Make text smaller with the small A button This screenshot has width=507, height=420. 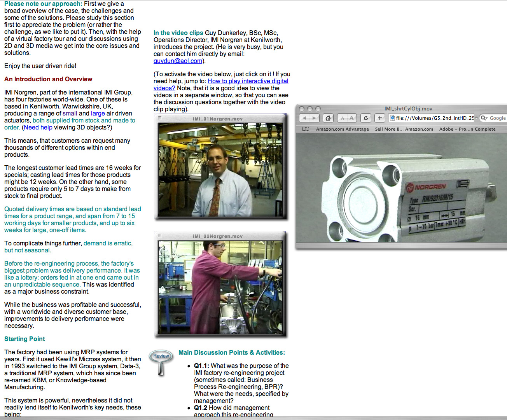[342, 118]
